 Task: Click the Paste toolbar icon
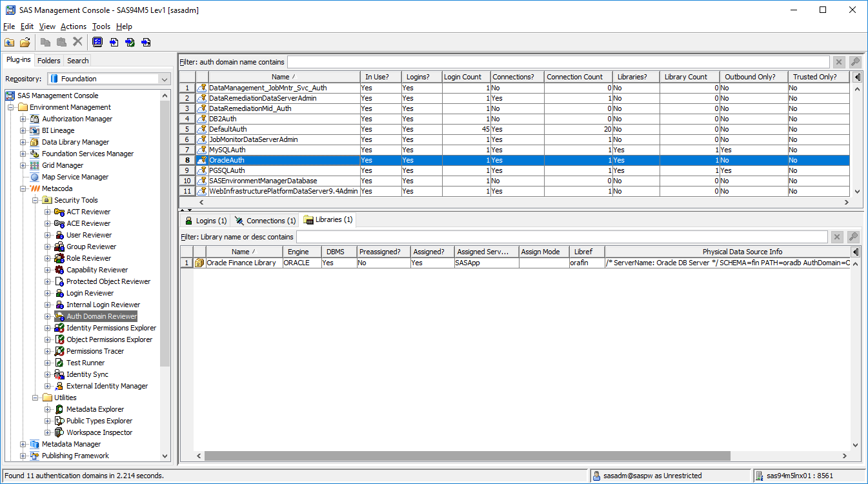[61, 42]
